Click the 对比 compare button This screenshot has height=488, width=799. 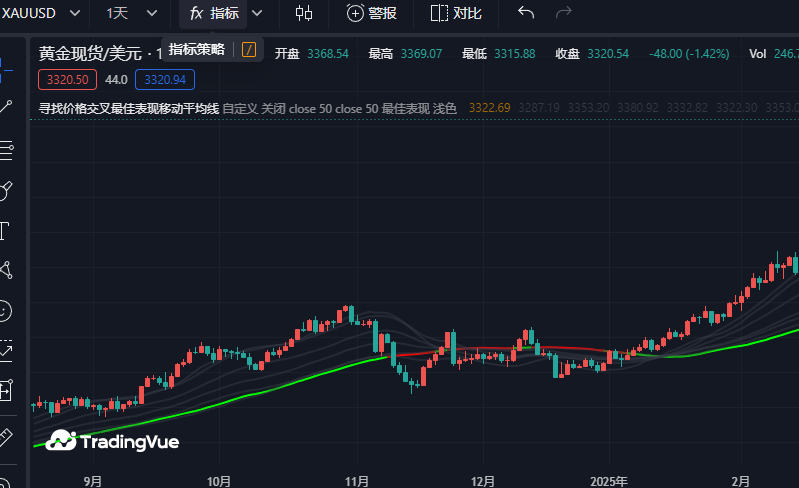456,13
